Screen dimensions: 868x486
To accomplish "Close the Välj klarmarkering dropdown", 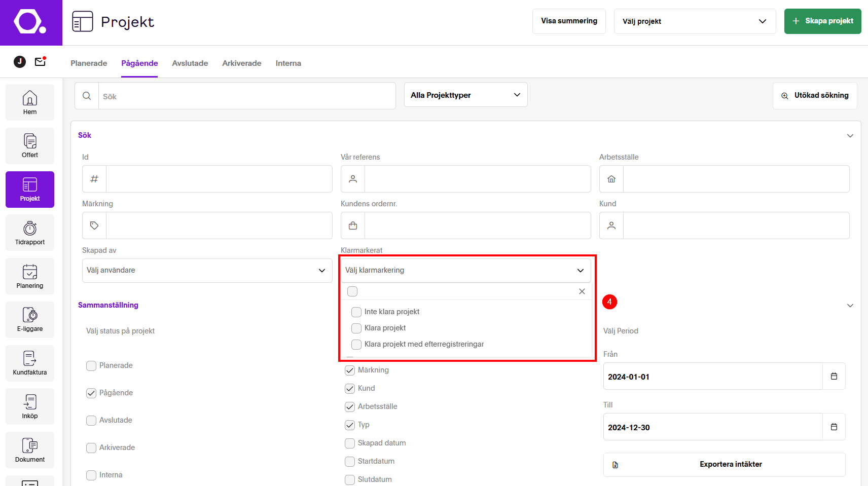I will tap(466, 271).
